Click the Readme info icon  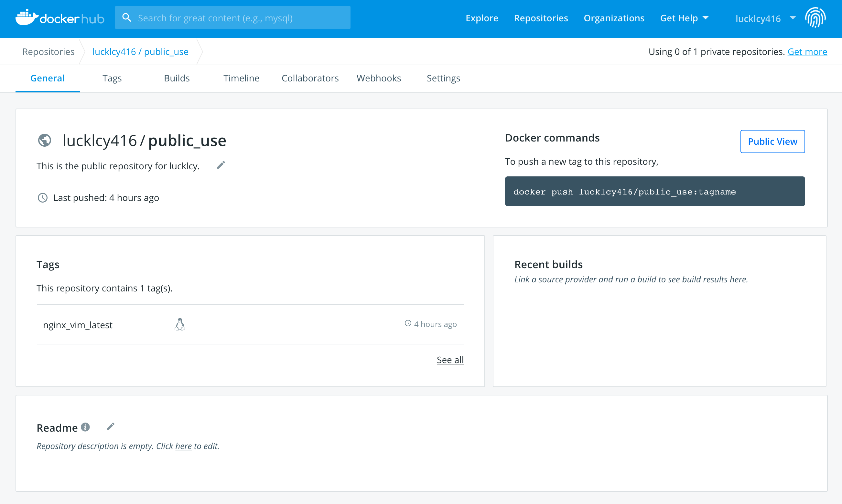(85, 427)
